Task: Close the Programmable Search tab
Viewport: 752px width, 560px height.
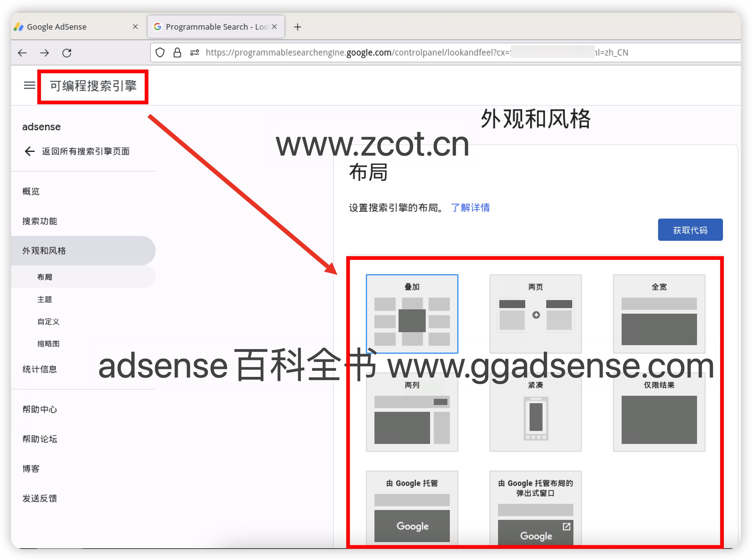Action: click(274, 27)
